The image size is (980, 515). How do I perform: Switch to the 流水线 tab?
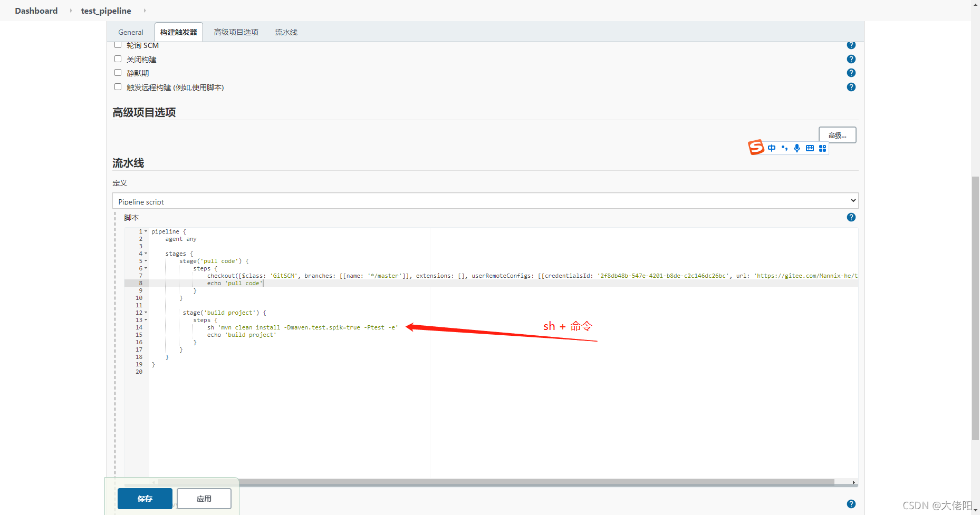286,32
